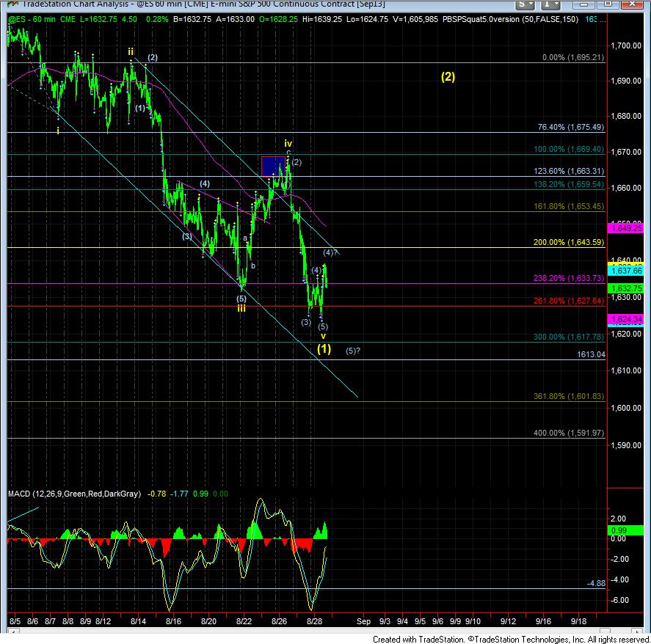Close the Chart Analysis window
Screen dimensions: 651x644
click(633, 4)
